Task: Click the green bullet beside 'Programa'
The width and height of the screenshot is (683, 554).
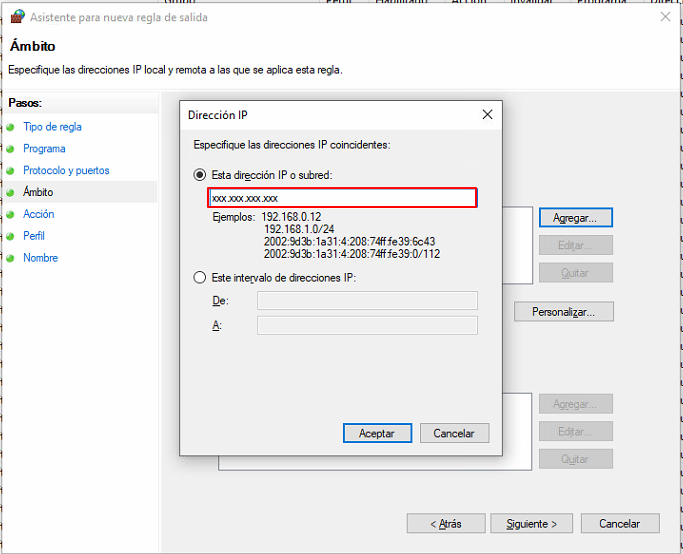Action: coord(10,149)
